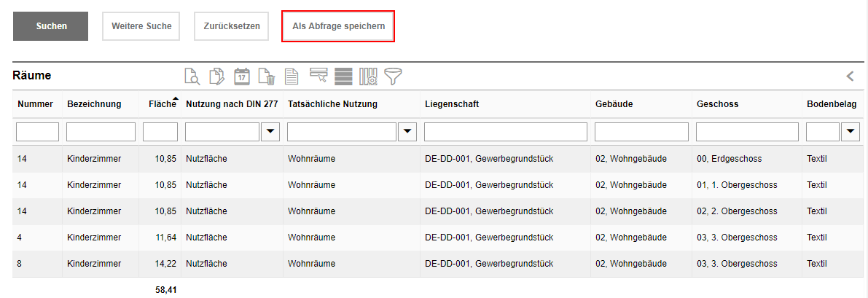Open the Nutzung nach DIN 277 filter dropdown
The image size is (868, 298).
tap(270, 132)
